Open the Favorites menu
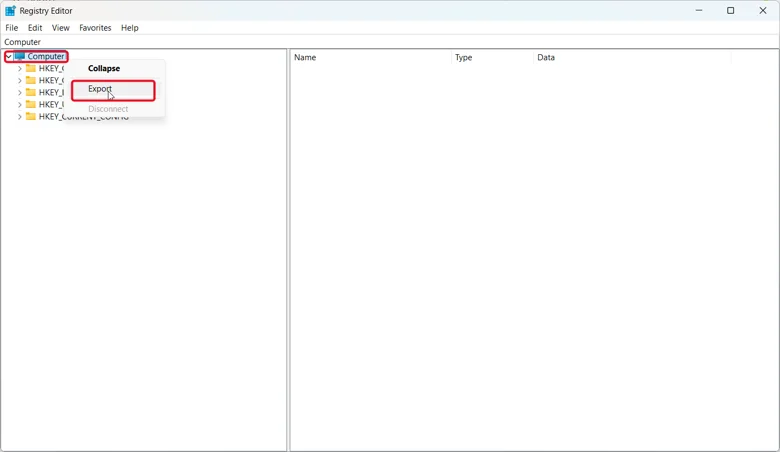This screenshot has width=780, height=452. (95, 28)
